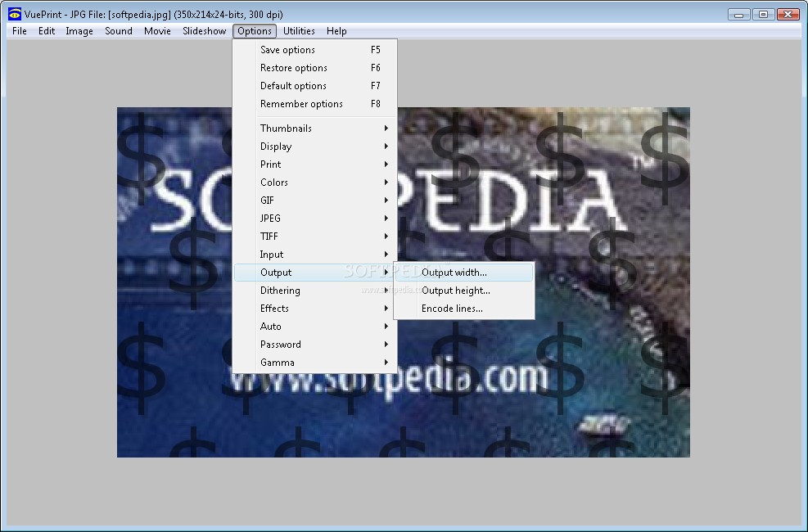Expand the Effects submenu
Screen dimensions: 808x532
tap(315, 309)
